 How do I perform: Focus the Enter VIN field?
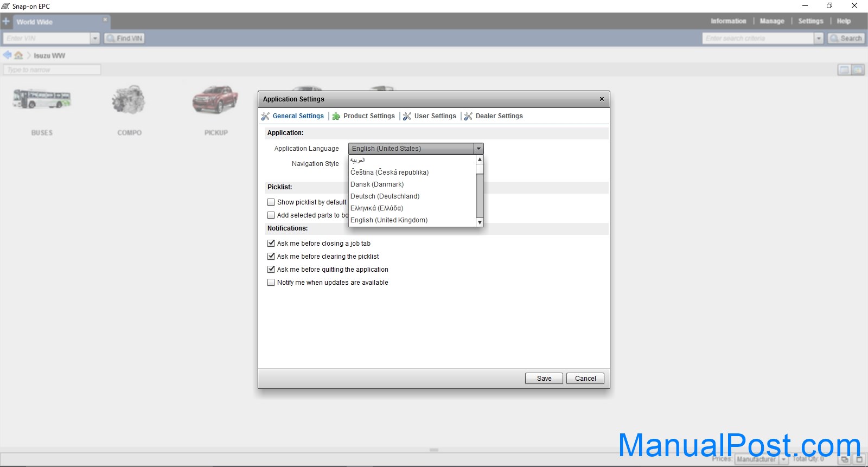47,39
